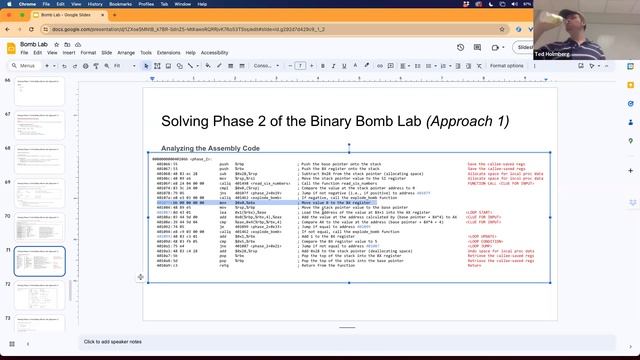Click the Select cursor arrow tool
This screenshot has height=360, width=640.
146,66
